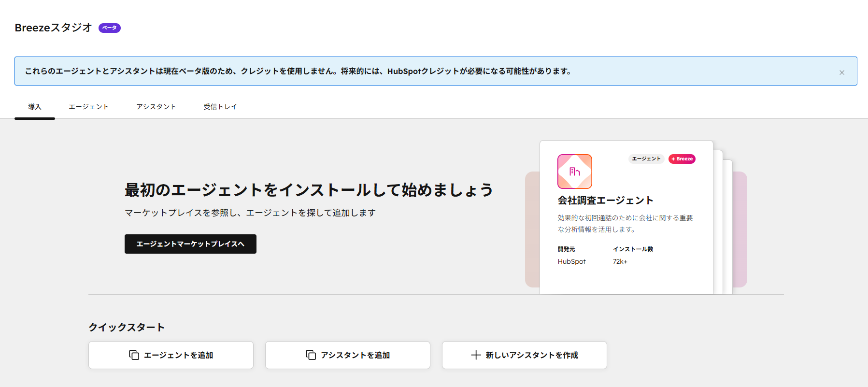Go to the アシスタント tab
This screenshot has width=868, height=387.
click(156, 107)
